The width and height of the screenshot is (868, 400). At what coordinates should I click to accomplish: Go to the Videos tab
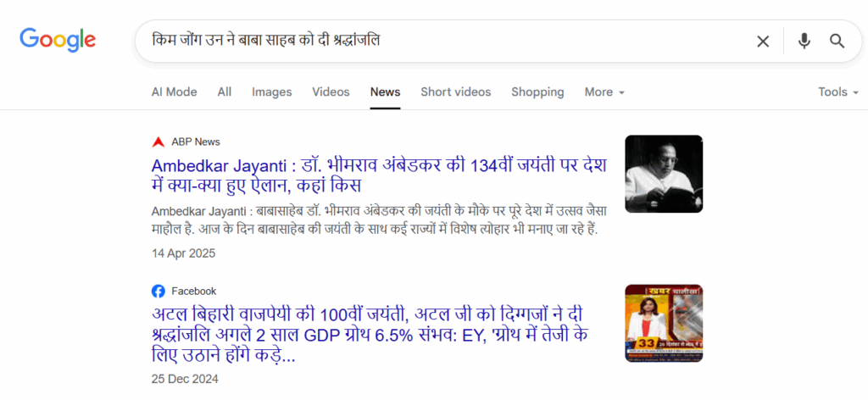coord(331,92)
